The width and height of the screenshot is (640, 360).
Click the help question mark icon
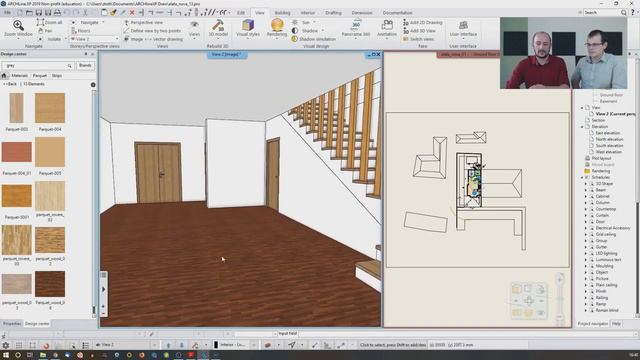633,13
